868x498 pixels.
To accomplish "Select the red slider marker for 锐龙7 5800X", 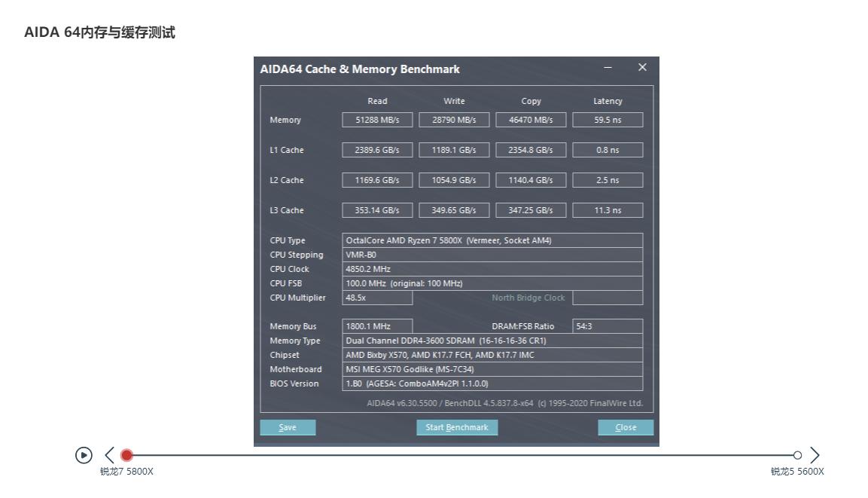I will point(126,455).
